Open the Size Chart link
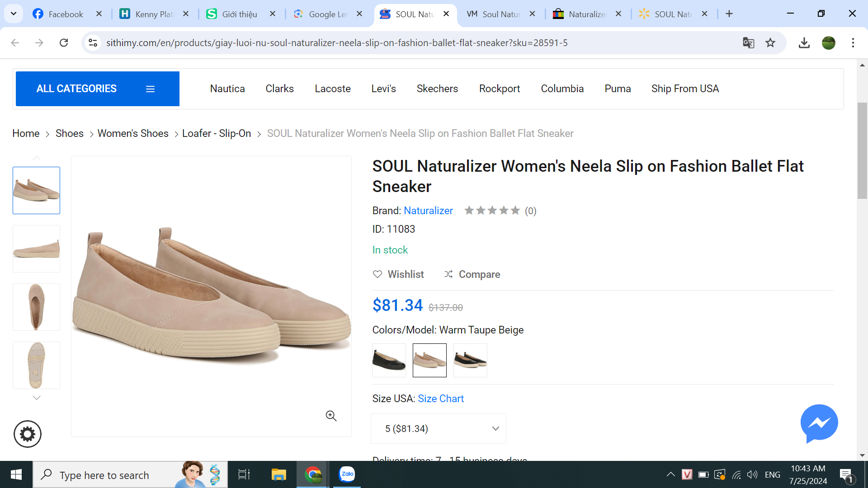The width and height of the screenshot is (868, 488). click(x=440, y=399)
